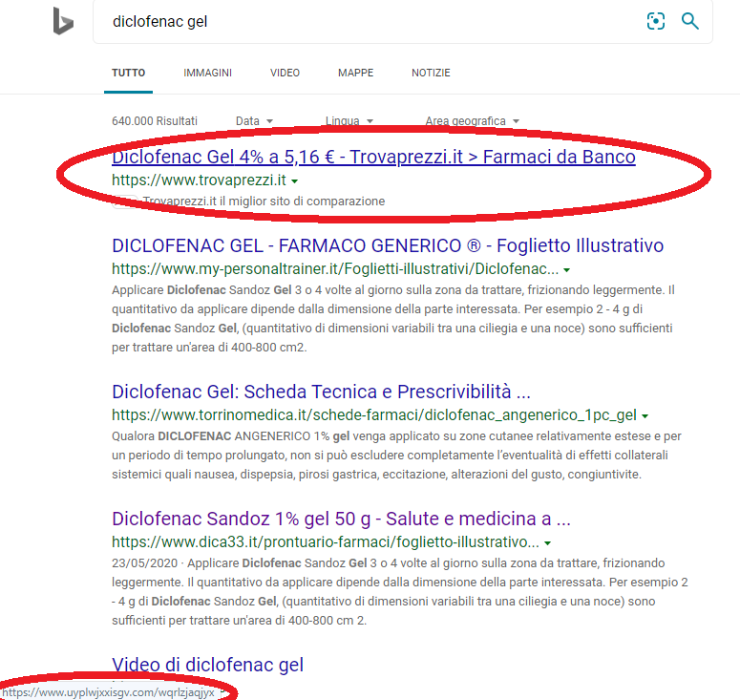Expand the Data filter dropdown
This screenshot has height=700, width=740.
[x=254, y=121]
